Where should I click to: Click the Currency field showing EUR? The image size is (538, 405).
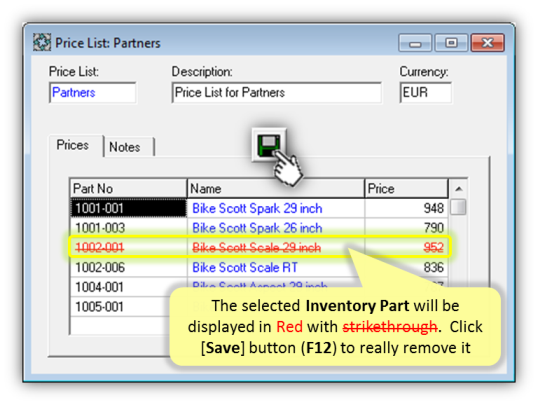click(x=425, y=92)
